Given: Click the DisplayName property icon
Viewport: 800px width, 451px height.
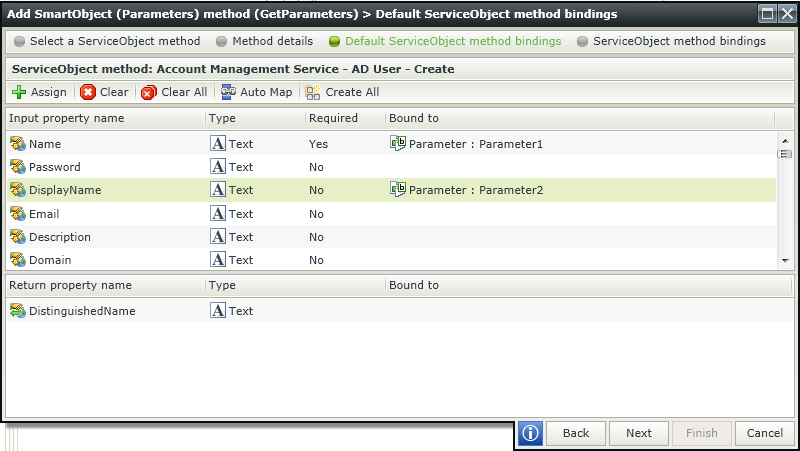Looking at the screenshot, I should (18, 190).
